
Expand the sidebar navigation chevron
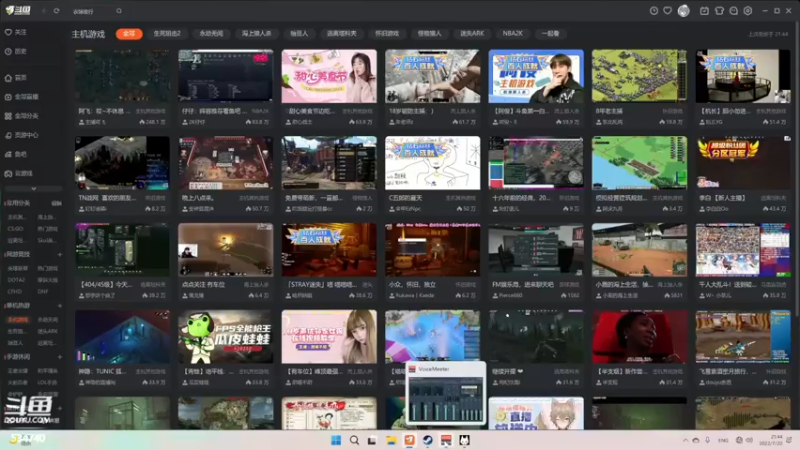coord(34,188)
